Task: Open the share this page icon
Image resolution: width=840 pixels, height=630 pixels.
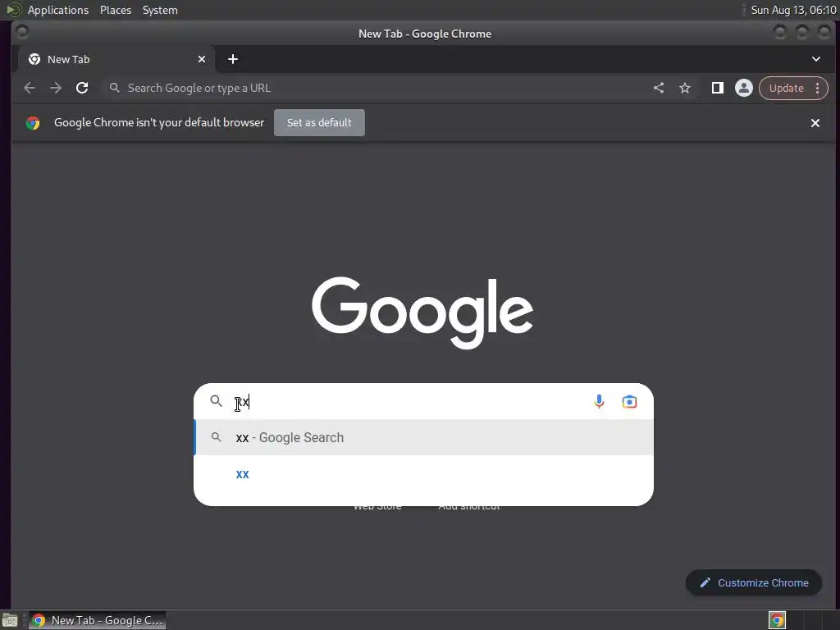Action: point(659,88)
